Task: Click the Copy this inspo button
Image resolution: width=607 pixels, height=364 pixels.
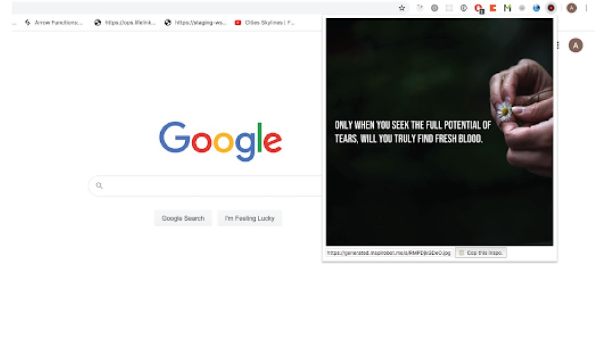Action: (x=481, y=252)
